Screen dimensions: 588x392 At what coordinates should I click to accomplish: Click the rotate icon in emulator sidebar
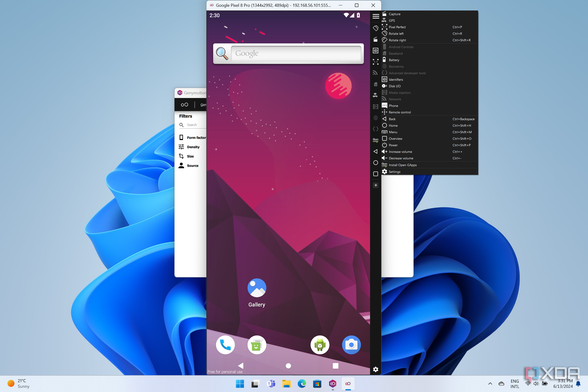click(x=375, y=28)
